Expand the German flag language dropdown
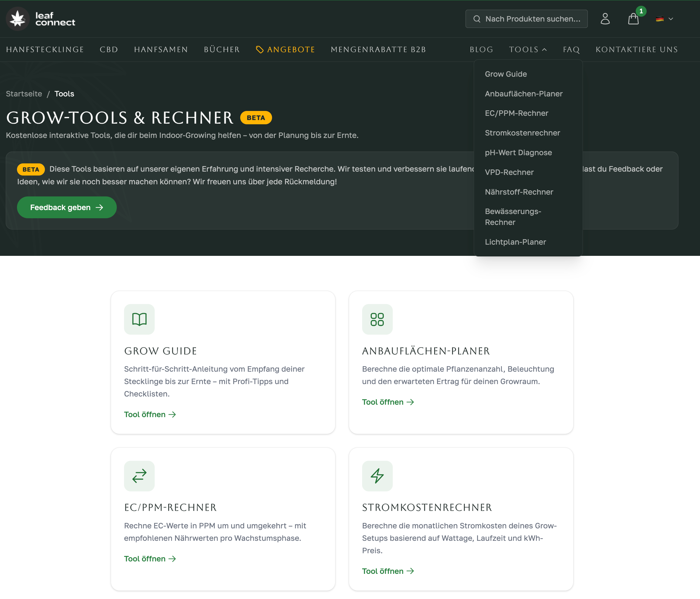700x599 pixels. pyautogui.click(x=664, y=19)
